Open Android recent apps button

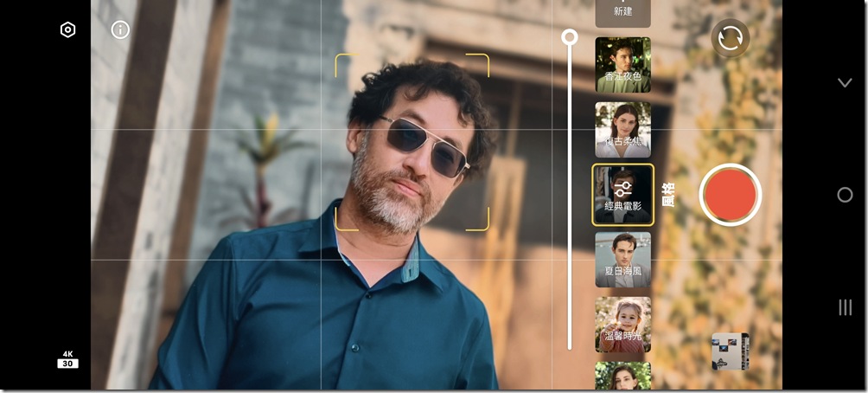pos(845,307)
